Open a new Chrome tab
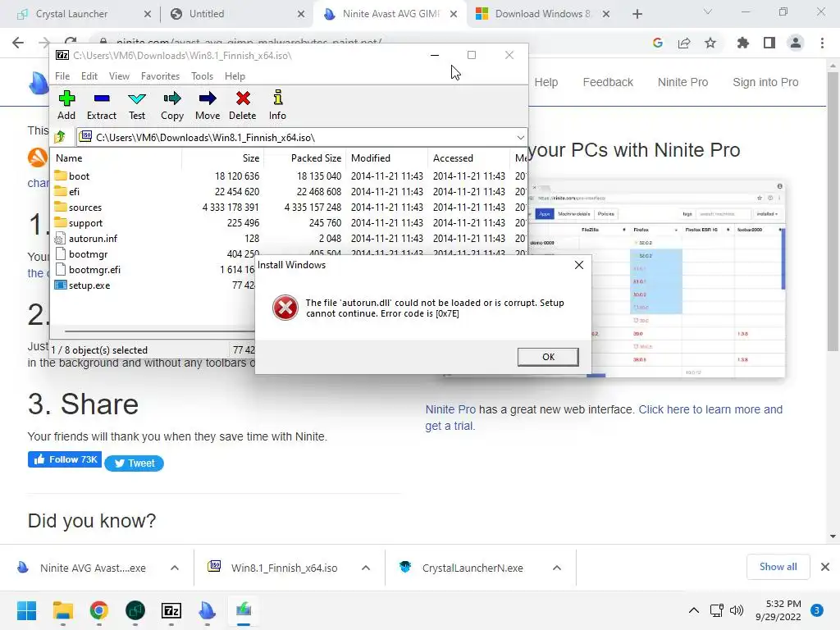This screenshot has width=840, height=630. (x=637, y=14)
